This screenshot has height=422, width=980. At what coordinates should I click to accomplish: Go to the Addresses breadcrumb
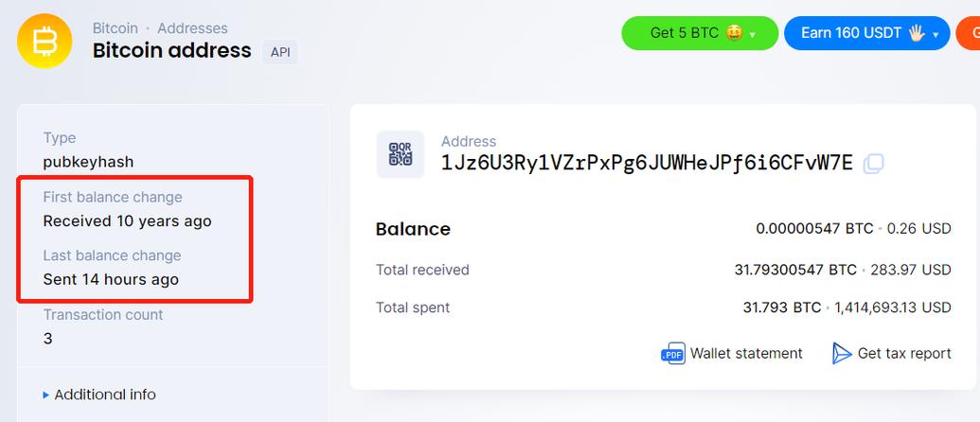point(192,28)
